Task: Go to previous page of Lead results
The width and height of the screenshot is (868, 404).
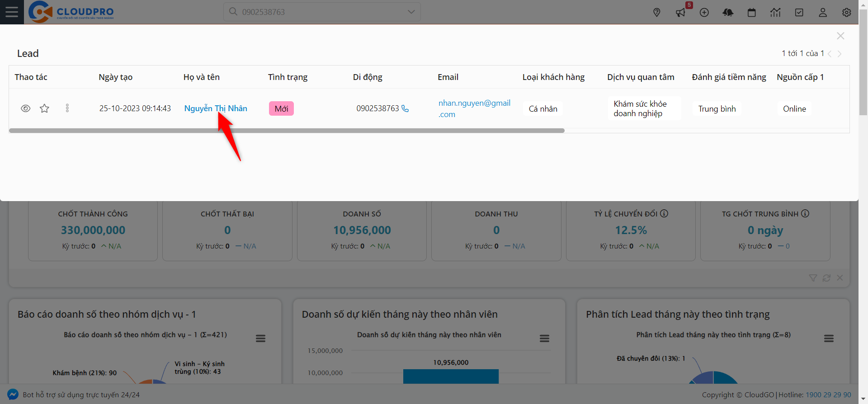Action: 830,54
